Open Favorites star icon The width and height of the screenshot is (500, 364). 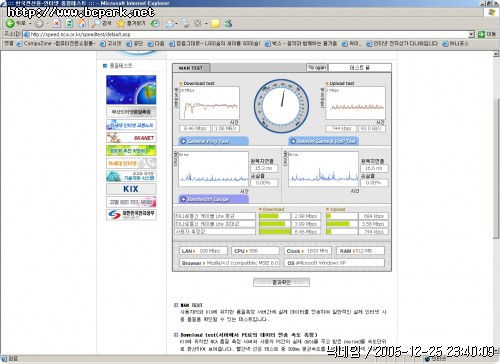pos(120,23)
